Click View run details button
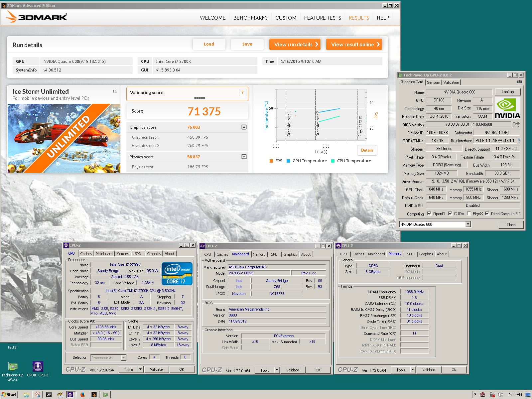Viewport: 532px width, 399px height. pyautogui.click(x=295, y=44)
